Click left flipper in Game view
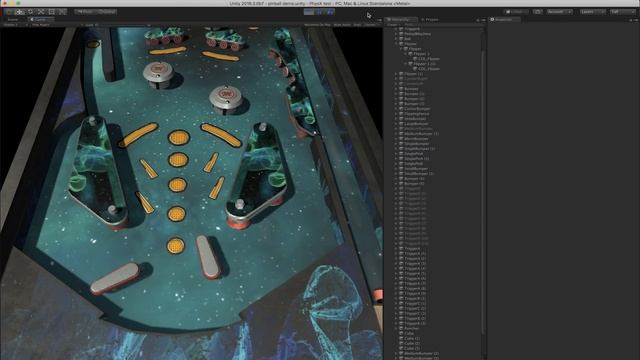The width and height of the screenshot is (640, 360). pos(115,278)
